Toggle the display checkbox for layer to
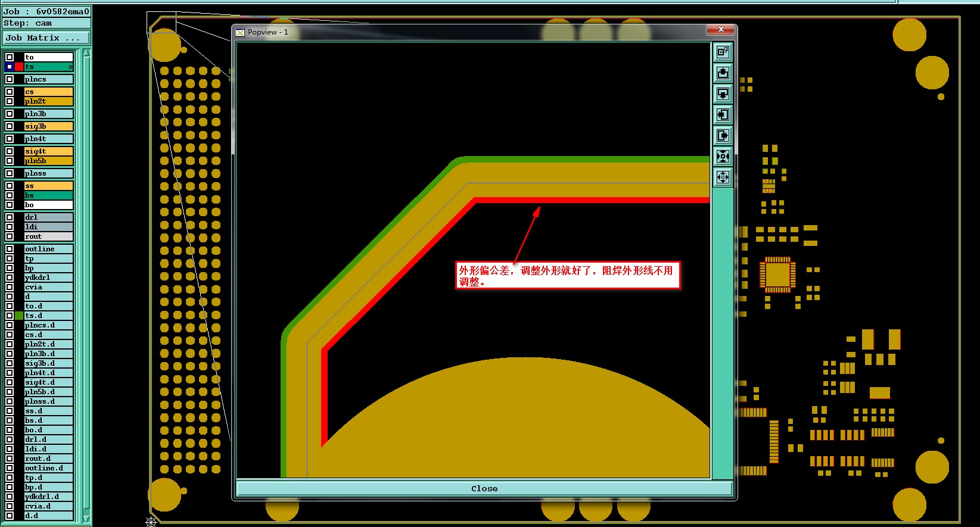Screen dimensions: 980x527 (x=10, y=57)
